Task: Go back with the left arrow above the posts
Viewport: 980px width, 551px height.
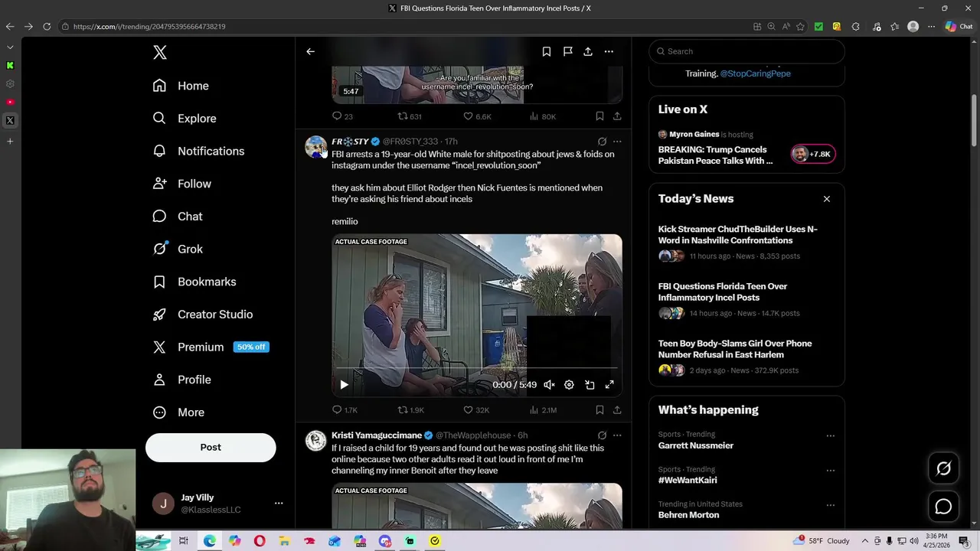Action: (310, 51)
